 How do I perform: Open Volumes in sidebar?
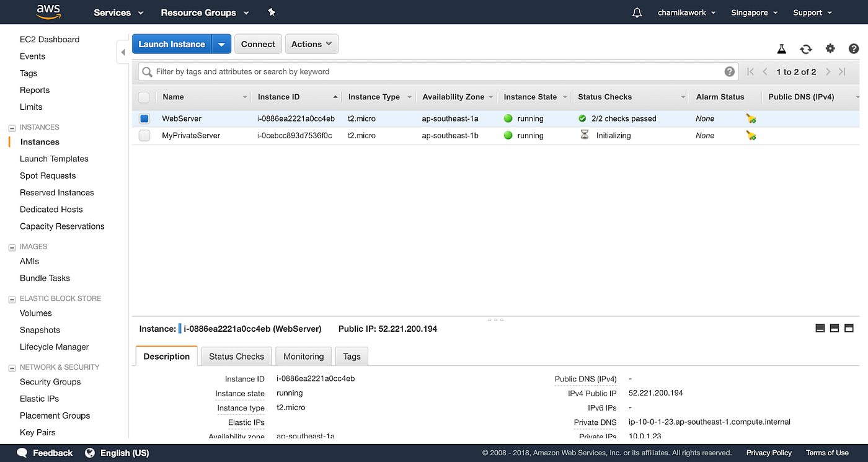36,313
